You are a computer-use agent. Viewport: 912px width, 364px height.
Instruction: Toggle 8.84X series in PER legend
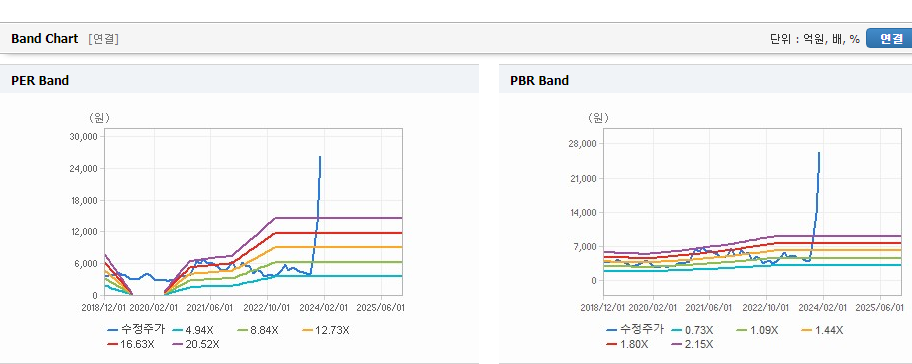point(258,330)
